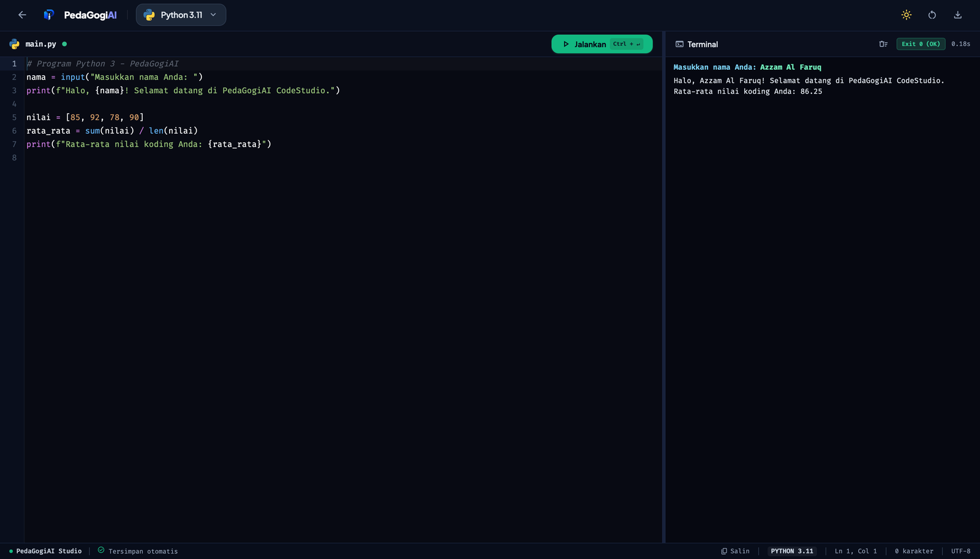Viewport: 980px width, 559px height.
Task: Click code line with input("Masukkan nama Anda: ")
Action: pyautogui.click(x=115, y=77)
